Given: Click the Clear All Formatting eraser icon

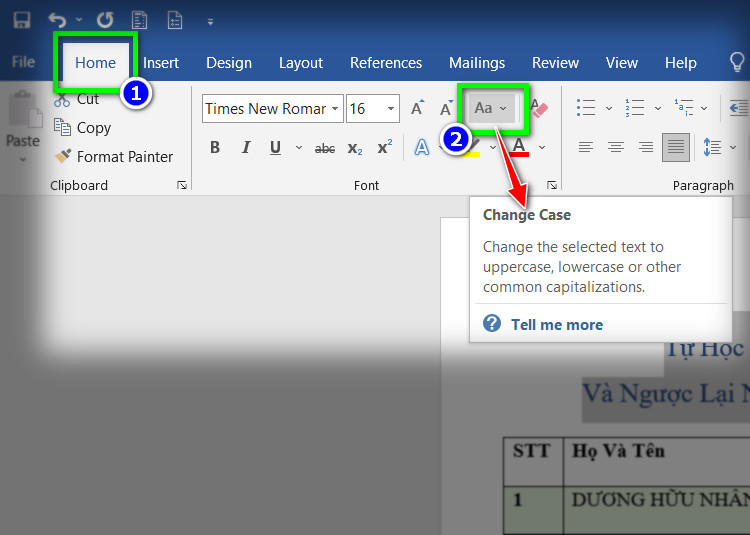Looking at the screenshot, I should pyautogui.click(x=539, y=108).
